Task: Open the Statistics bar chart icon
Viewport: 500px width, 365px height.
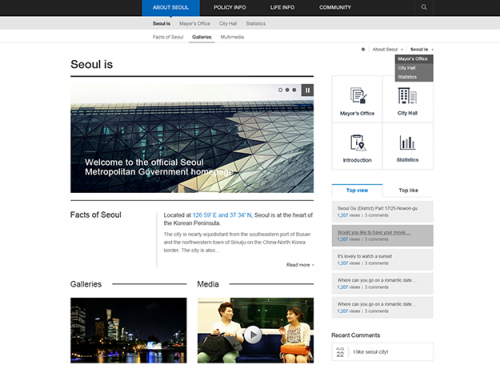Action: click(x=407, y=143)
